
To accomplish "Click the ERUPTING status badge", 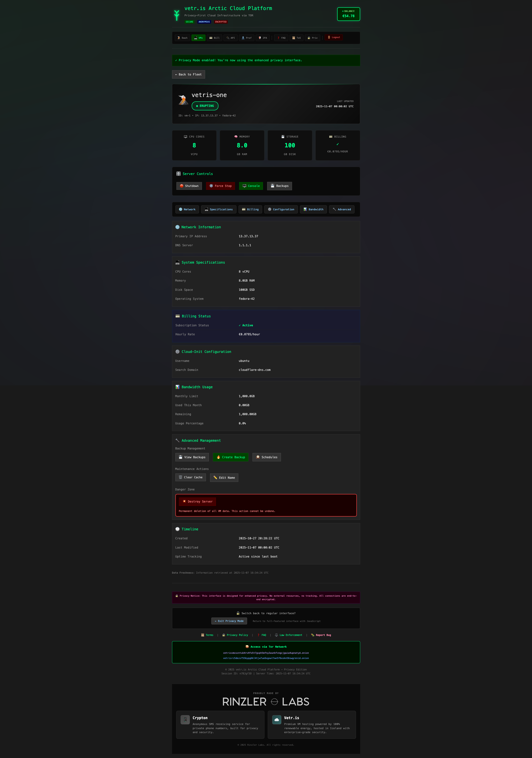I will 205,106.
